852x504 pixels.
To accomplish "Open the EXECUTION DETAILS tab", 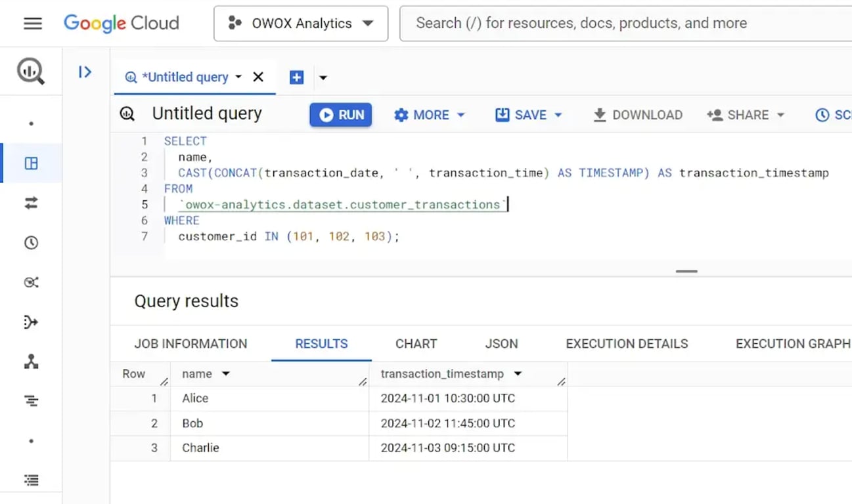I will click(x=627, y=344).
